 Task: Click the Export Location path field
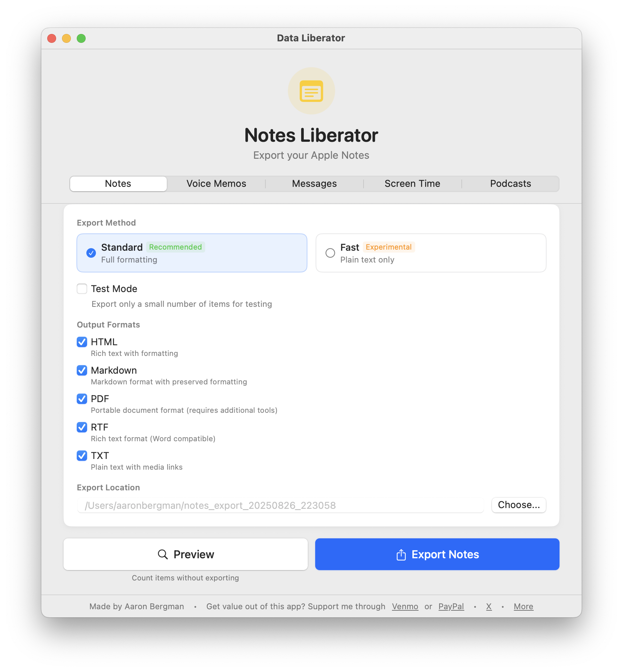[280, 505]
